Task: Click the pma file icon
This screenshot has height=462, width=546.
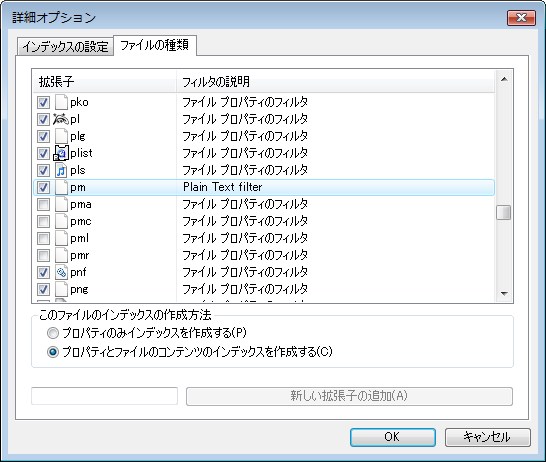Action: tap(61, 204)
